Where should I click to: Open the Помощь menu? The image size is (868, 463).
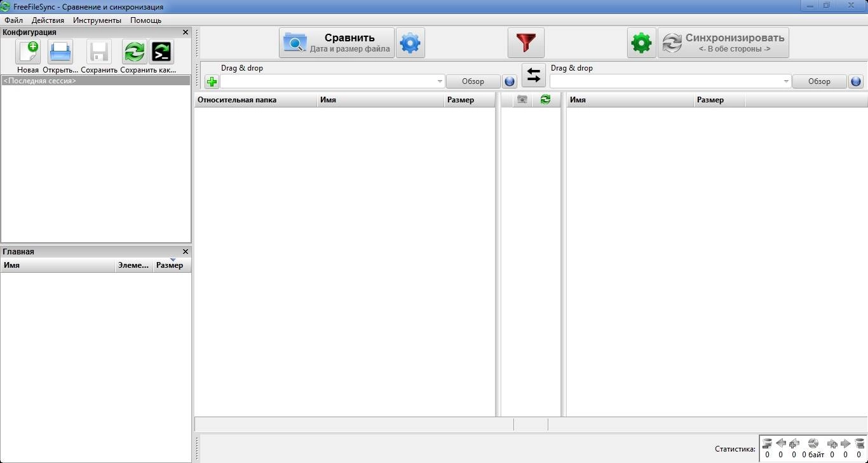146,20
